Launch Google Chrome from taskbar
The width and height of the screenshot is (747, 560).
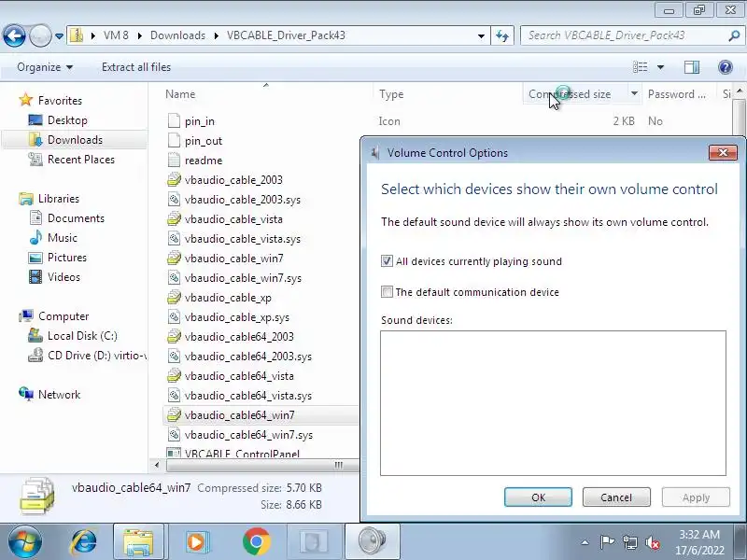pos(256,542)
